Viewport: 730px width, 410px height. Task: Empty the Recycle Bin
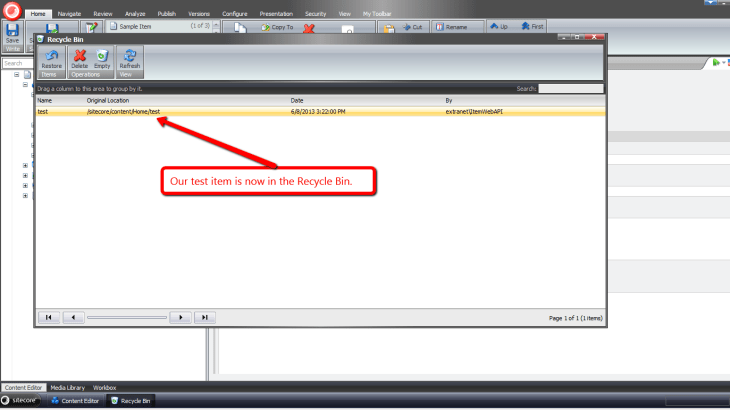pyautogui.click(x=102, y=58)
